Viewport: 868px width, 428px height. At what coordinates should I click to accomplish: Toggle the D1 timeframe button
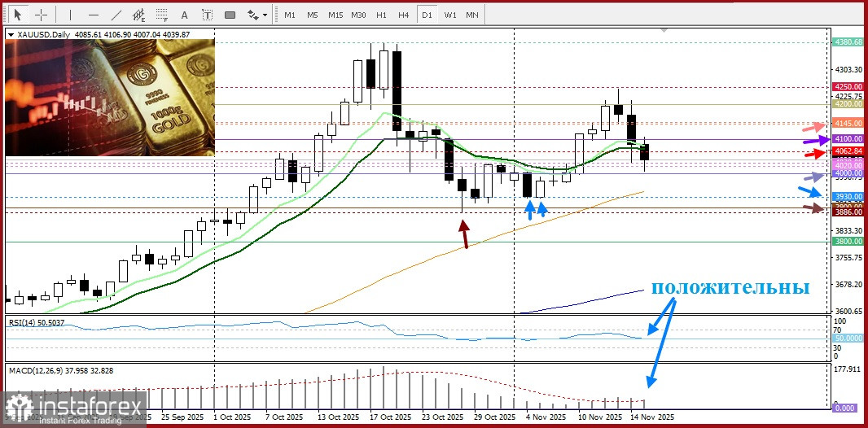tap(427, 15)
